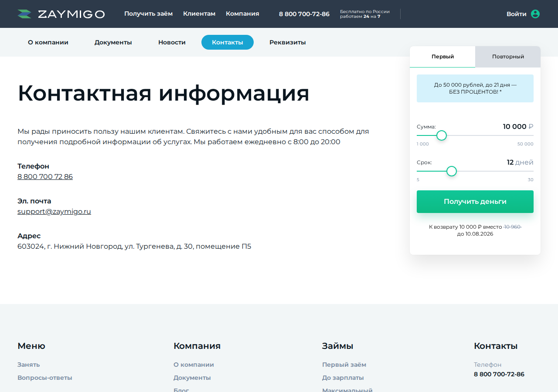Click header phone 8 800 700-72-86
This screenshot has width=558, height=392.
click(x=304, y=14)
